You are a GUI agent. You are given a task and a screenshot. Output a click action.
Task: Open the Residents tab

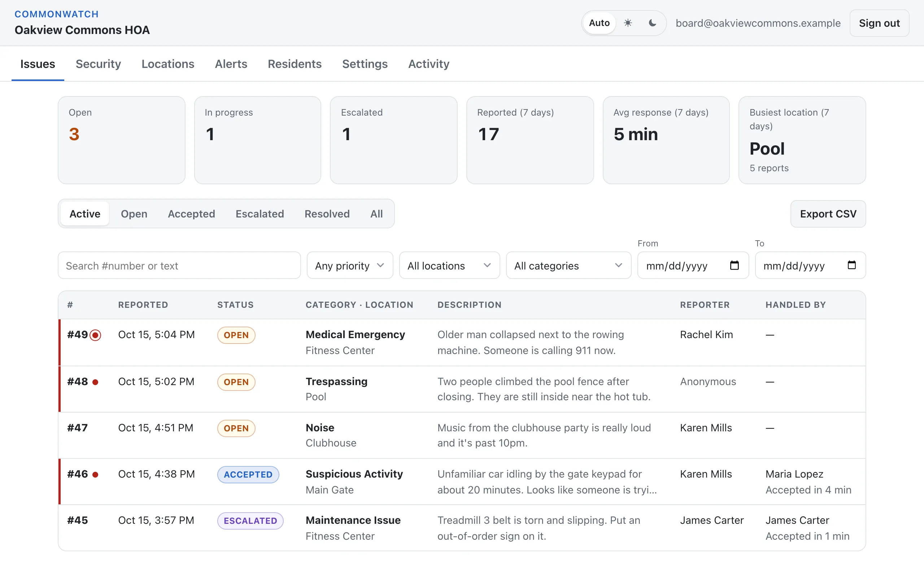point(295,64)
